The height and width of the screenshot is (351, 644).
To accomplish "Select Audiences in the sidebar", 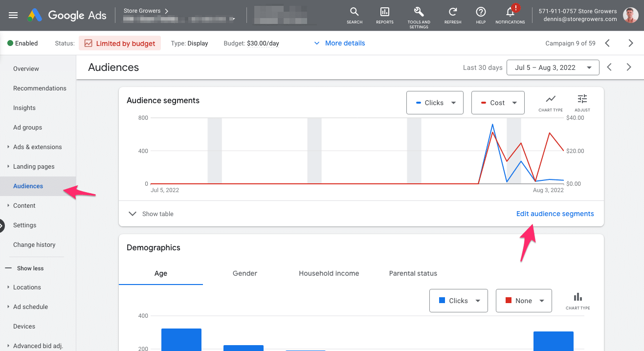I will click(x=38, y=186).
